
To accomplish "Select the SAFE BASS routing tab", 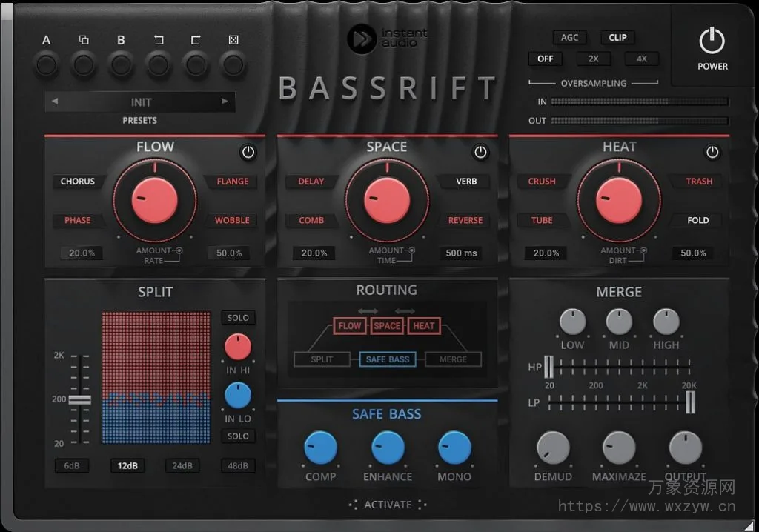I will click(x=387, y=359).
